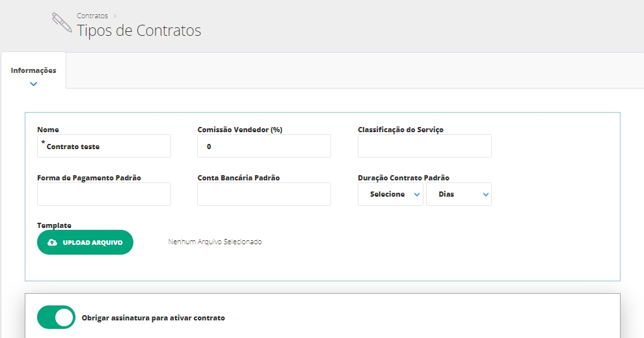Select the Classificação do Serviço field
The image size is (644, 338).
tap(424, 147)
